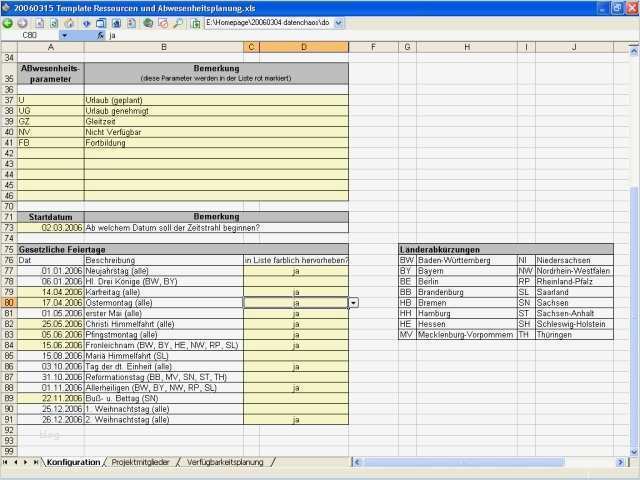Click the green document icon beside address box
Screen dimensions: 640x480
[x=196, y=24]
